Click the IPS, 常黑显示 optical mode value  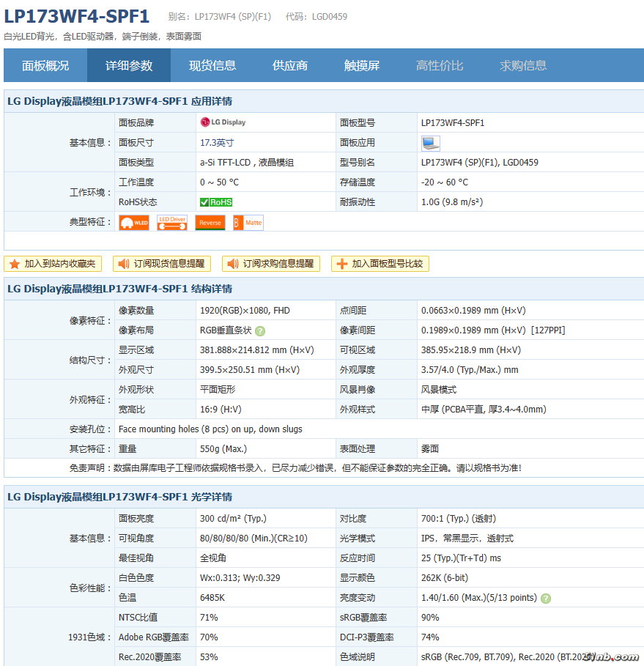click(467, 539)
